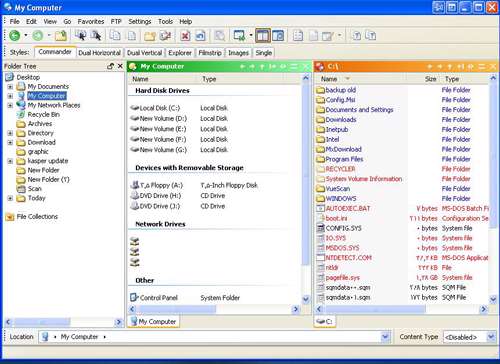Select the Control Panel icon

(134, 297)
